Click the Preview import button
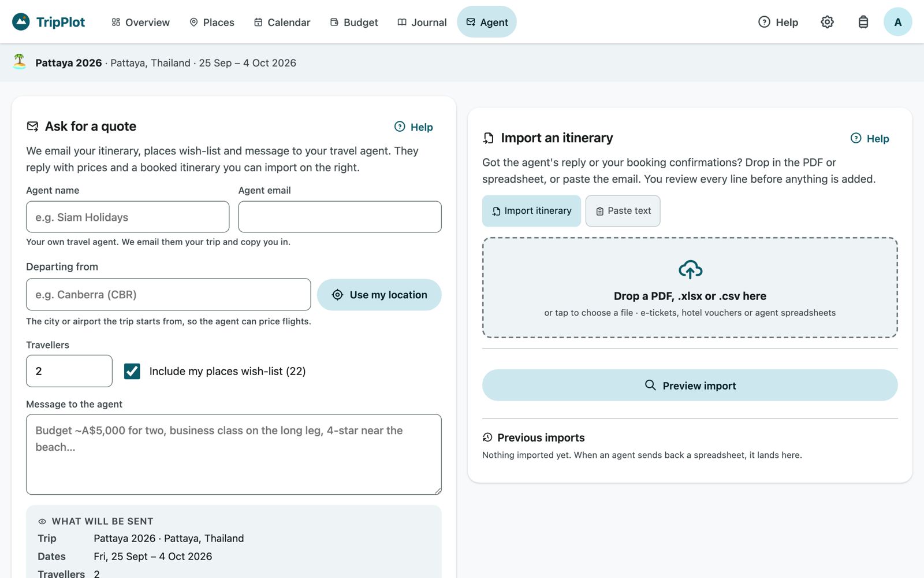 point(690,385)
